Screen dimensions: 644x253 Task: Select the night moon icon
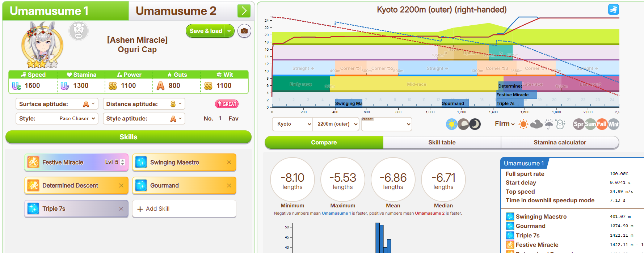[x=475, y=125]
